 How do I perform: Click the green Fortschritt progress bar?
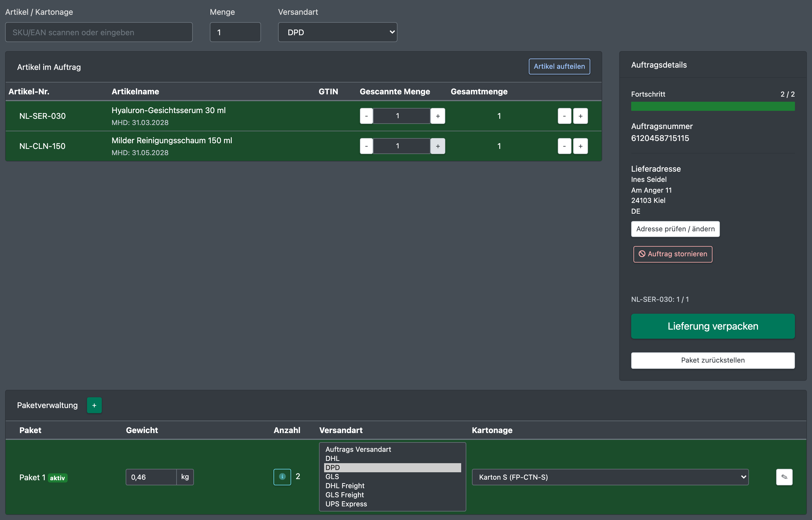coord(713,106)
